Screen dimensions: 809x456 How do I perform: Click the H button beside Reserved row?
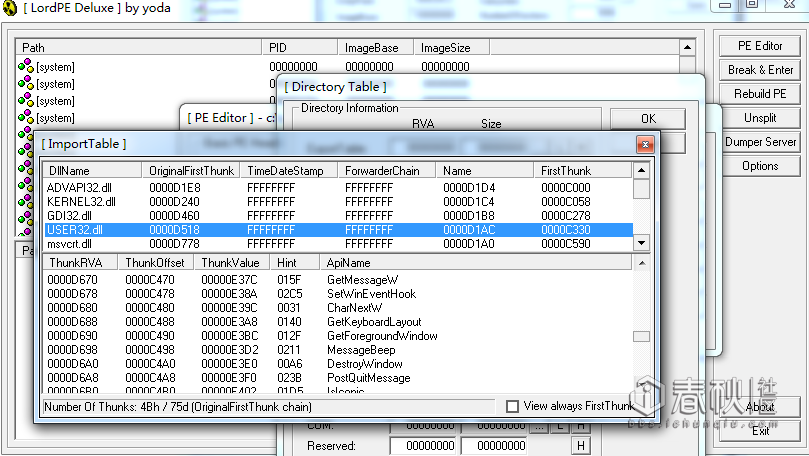(580, 446)
